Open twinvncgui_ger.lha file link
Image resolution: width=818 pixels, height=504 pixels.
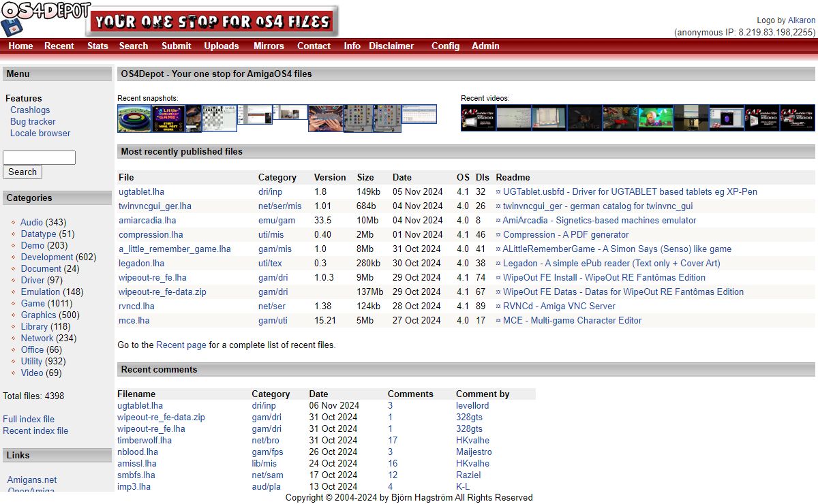(x=155, y=206)
